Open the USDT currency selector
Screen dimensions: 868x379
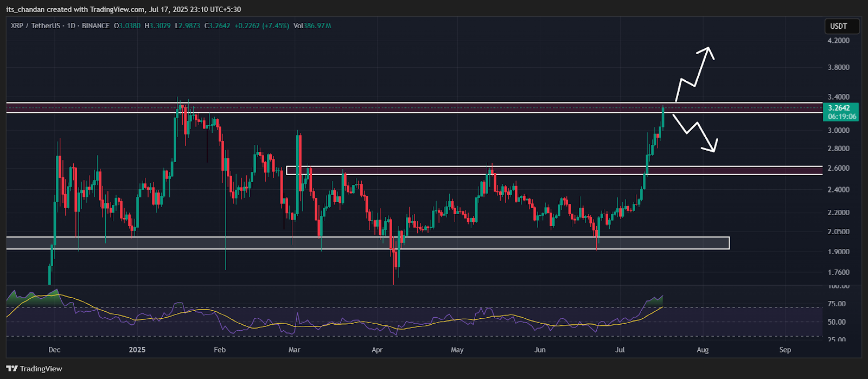pos(843,26)
